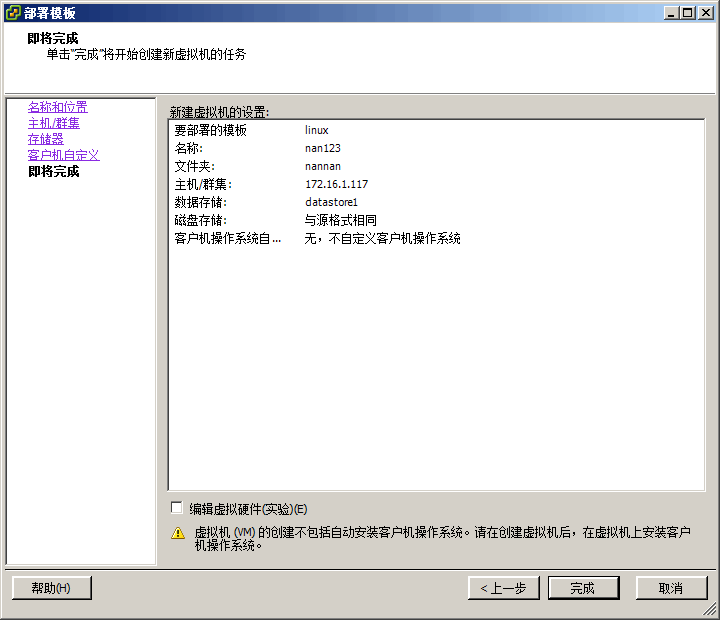Select the 文件夹: row label
The height and width of the screenshot is (620, 720).
pos(194,166)
